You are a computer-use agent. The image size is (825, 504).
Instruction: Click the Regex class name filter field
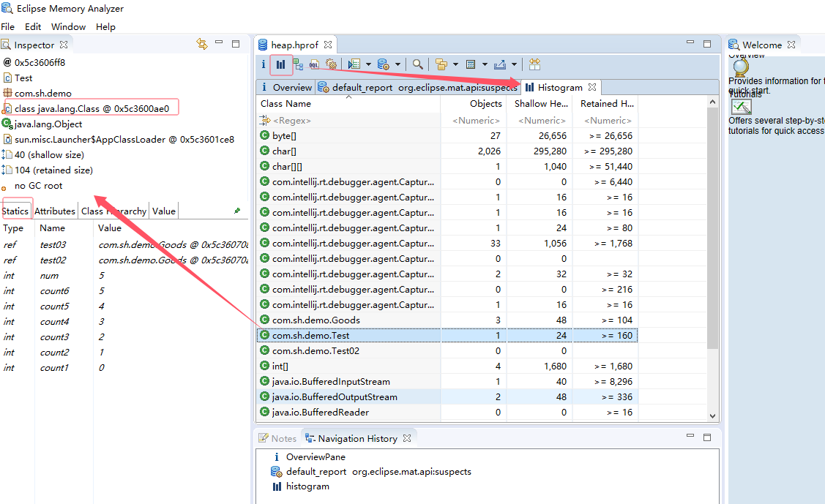tap(348, 121)
